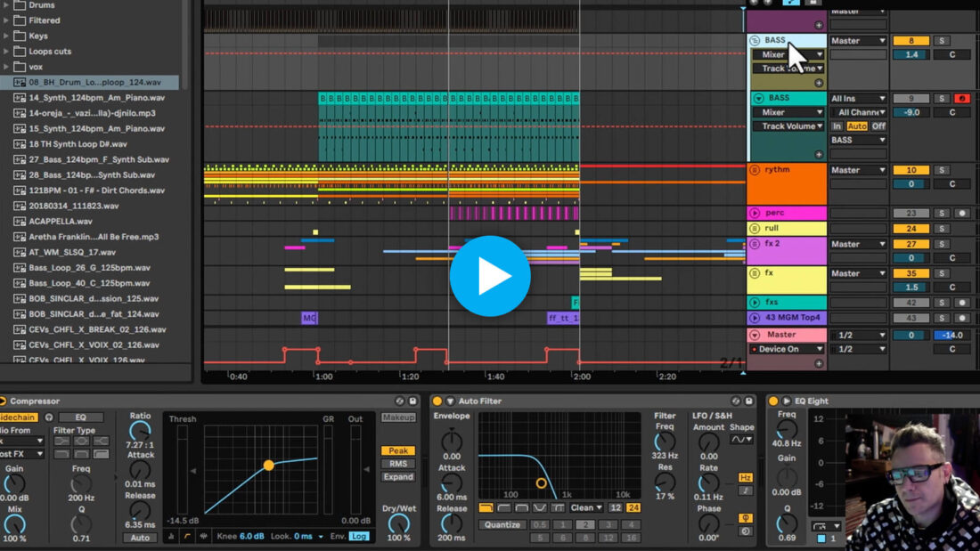
Task: Switch Compressor to collapsed view icon
Action: (x=171, y=536)
